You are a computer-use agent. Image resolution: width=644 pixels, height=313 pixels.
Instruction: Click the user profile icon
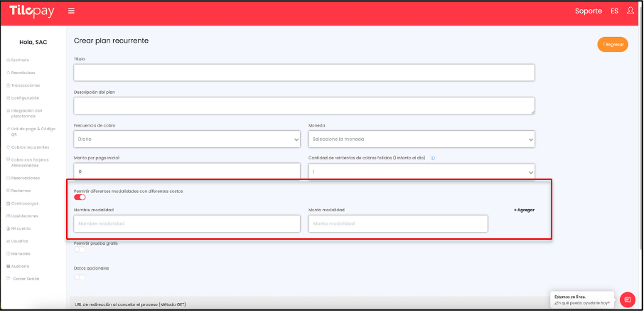(630, 11)
